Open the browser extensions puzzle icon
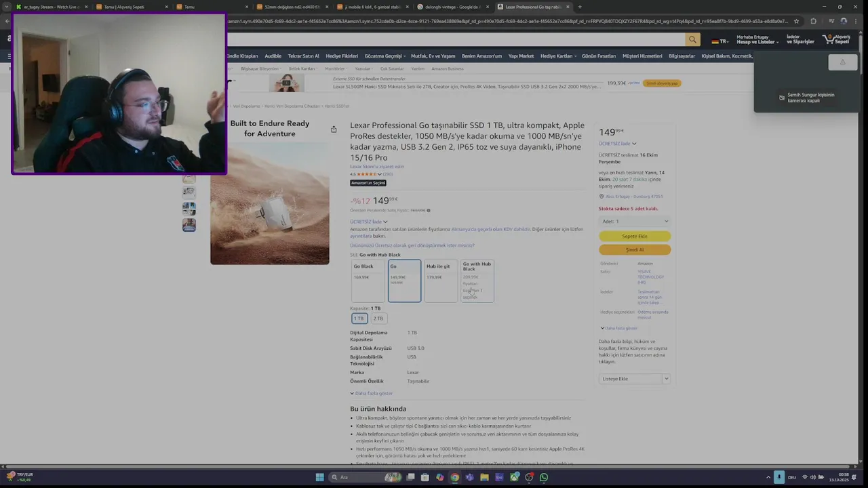This screenshot has height=488, width=868. click(x=814, y=21)
